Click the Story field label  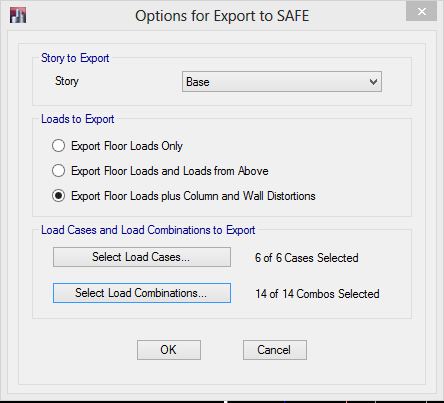[x=67, y=81]
